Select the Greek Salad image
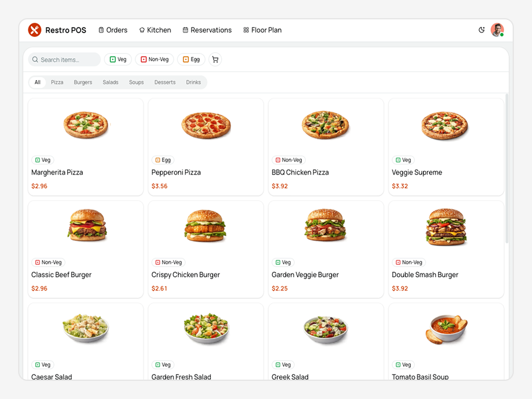532x399 pixels. click(326, 329)
